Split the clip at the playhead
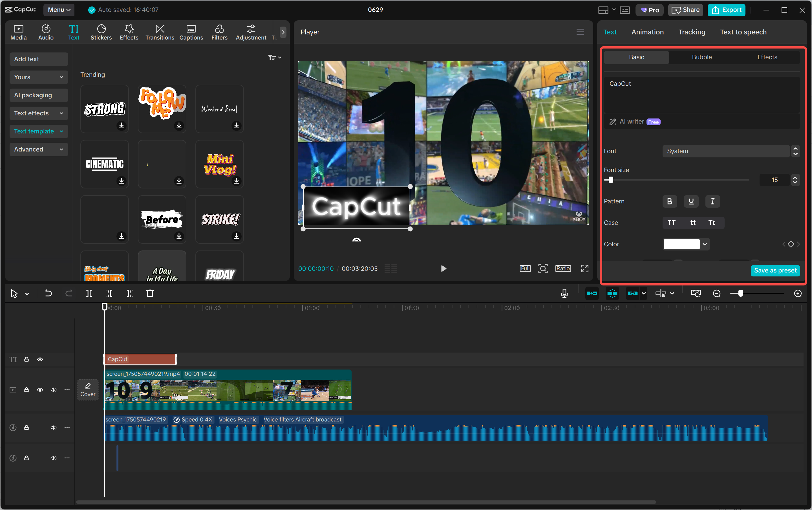This screenshot has height=510, width=812. pos(89,293)
